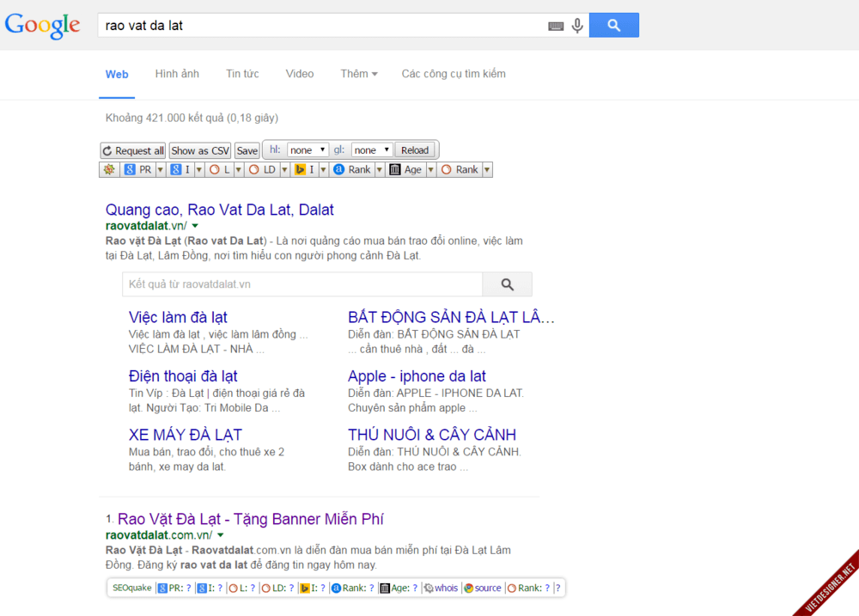
Task: Click 'PR: ?' under the raovatdalat.com.vn result
Action: pyautogui.click(x=174, y=588)
